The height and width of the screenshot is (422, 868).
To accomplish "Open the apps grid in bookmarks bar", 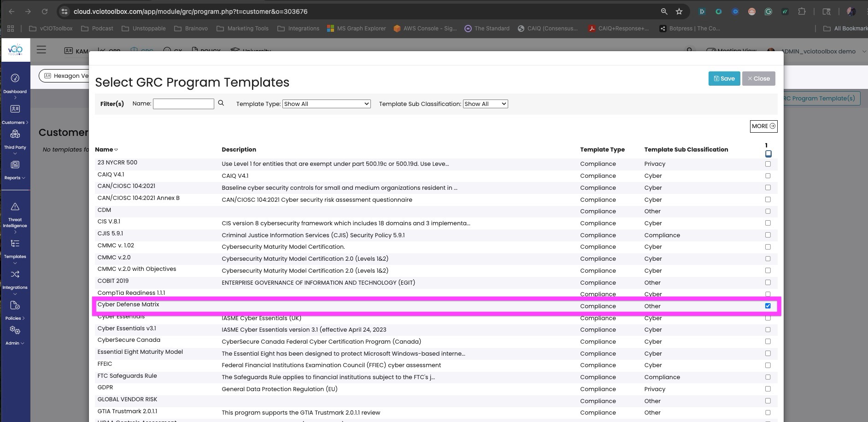I will click(11, 29).
